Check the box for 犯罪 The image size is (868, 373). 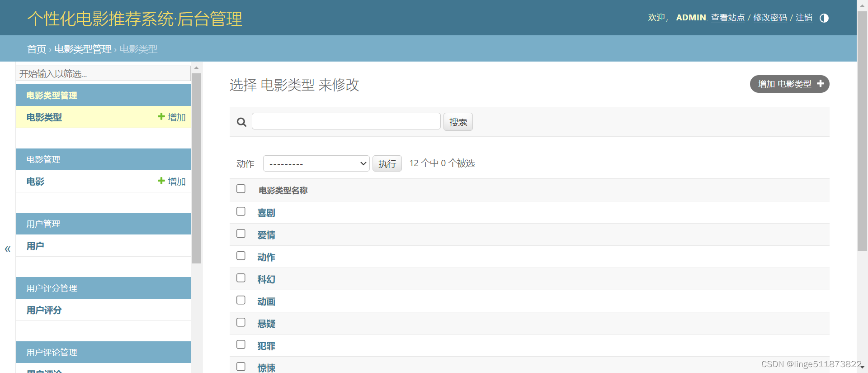click(x=241, y=344)
